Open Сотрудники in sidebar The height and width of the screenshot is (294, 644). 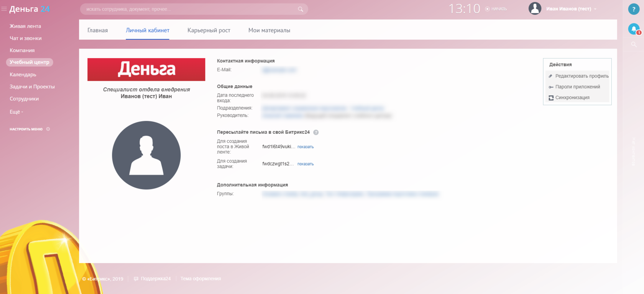(x=24, y=99)
